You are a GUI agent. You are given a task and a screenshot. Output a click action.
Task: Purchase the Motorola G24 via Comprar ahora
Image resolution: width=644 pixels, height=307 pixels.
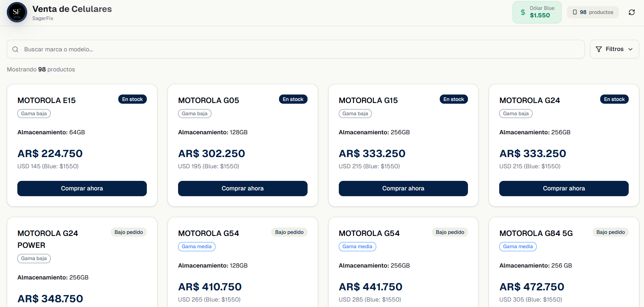(x=564, y=188)
